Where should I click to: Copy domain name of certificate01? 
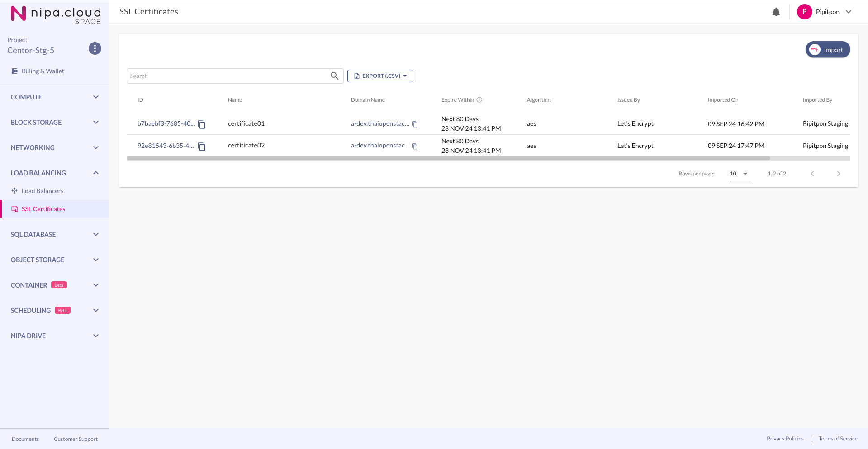(415, 124)
